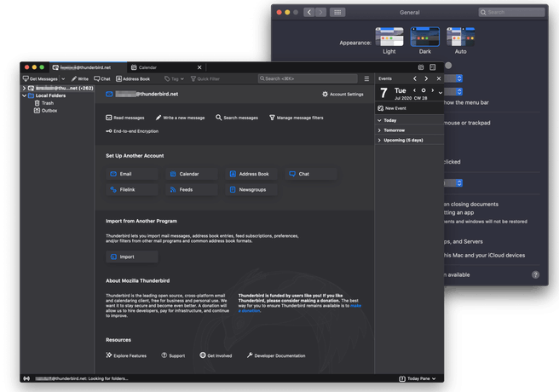Open End-to-end Encryption settings
The image size is (559, 392).
tap(132, 131)
